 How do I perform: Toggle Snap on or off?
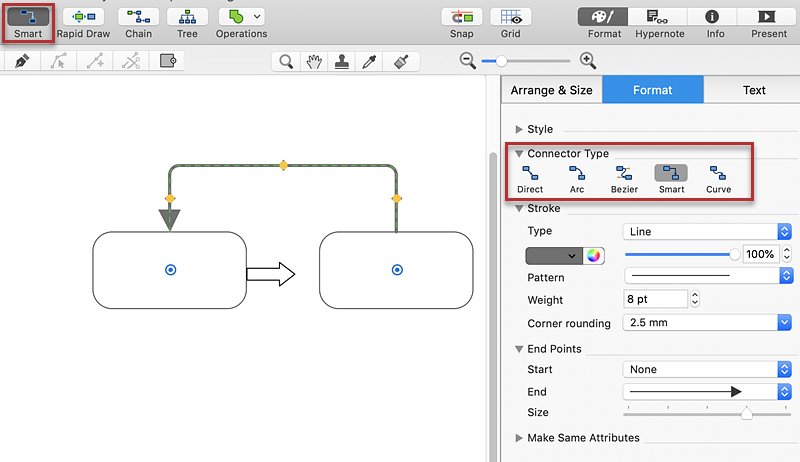click(462, 18)
